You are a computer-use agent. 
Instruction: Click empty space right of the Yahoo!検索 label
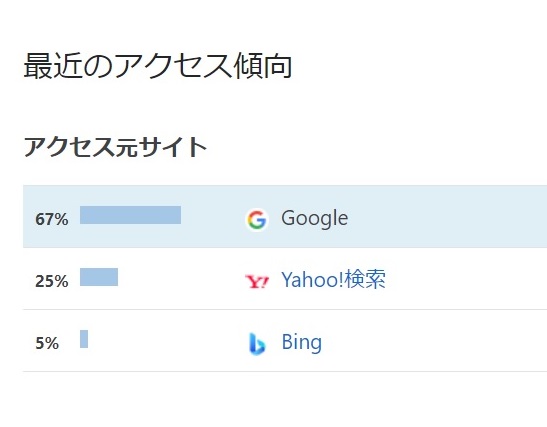pyautogui.click(x=466, y=279)
